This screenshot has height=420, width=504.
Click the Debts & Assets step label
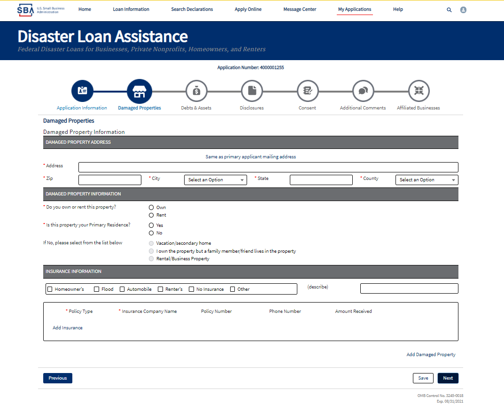[196, 108]
